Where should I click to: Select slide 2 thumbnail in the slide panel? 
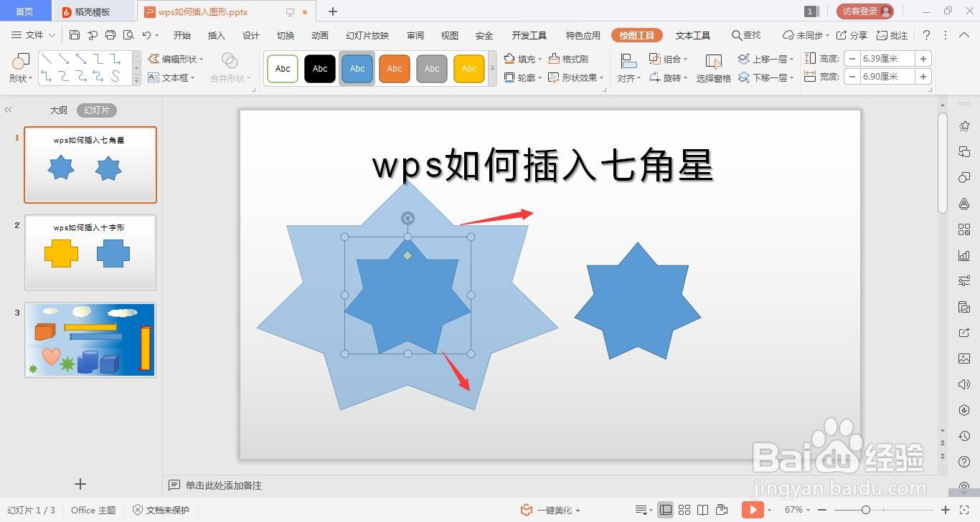(90, 252)
